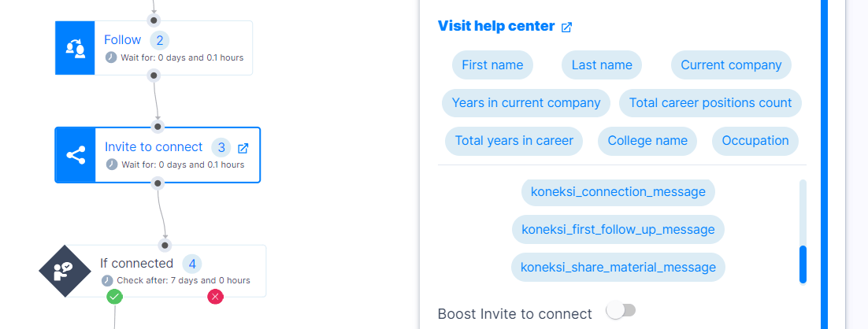Select the Invite to connect share icon

[x=76, y=155]
